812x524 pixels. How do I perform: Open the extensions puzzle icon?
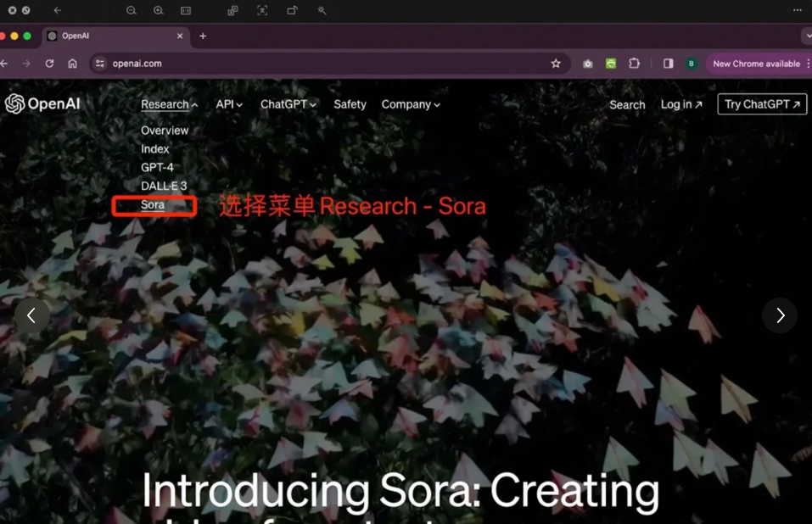tap(635, 63)
